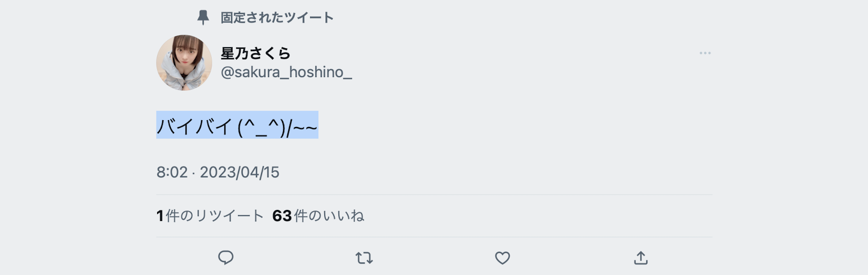Open the profile picture of 星乃さくら
The image size is (868, 275).
[184, 63]
